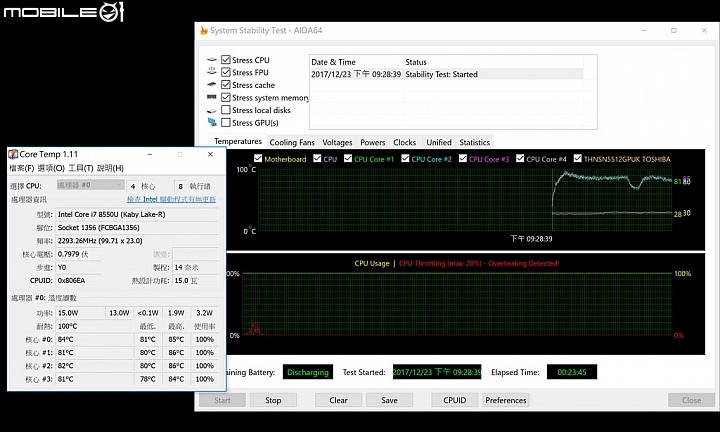
Task: Enable the Stress GPU(s) checkbox
Action: 225,123
